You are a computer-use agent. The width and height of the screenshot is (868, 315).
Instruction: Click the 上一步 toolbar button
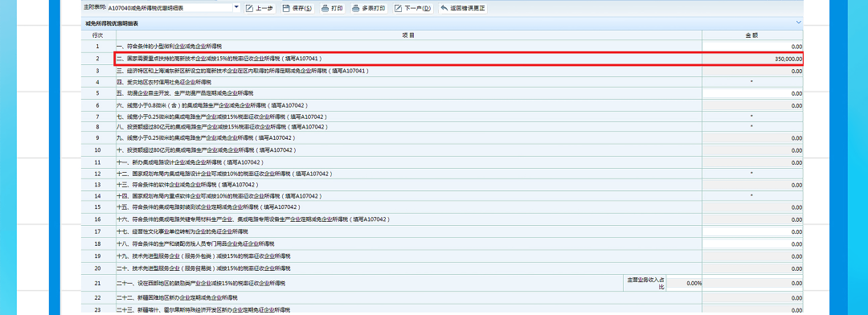click(x=259, y=8)
